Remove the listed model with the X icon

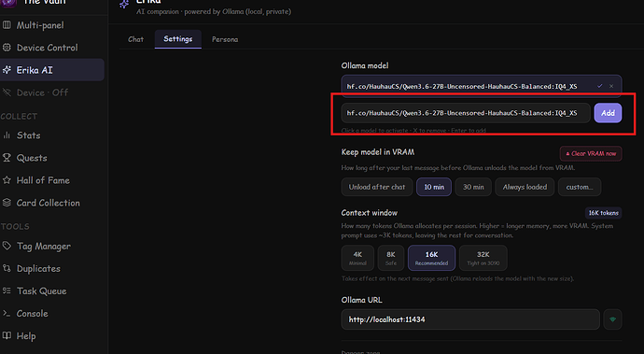coord(611,86)
